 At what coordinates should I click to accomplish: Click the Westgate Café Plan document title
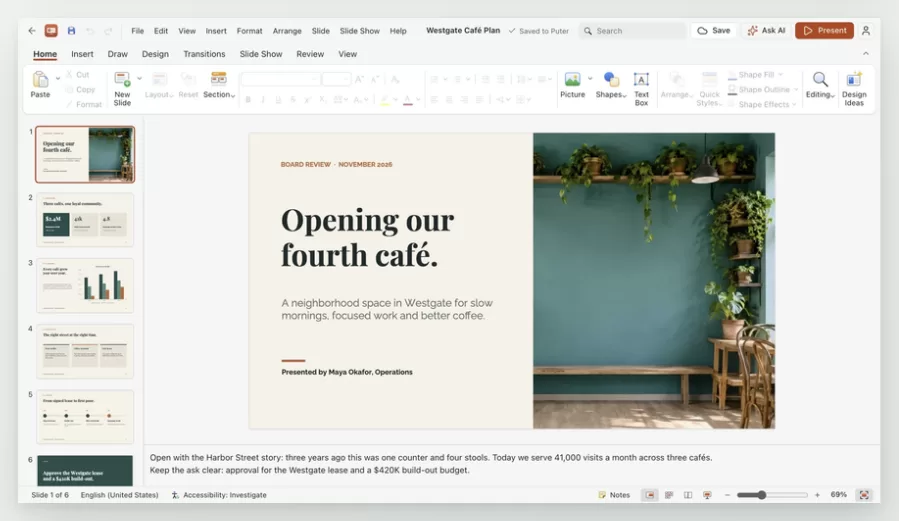click(x=463, y=30)
